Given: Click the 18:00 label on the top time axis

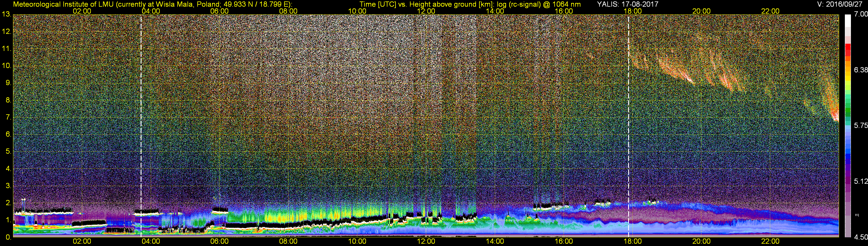Looking at the screenshot, I should (x=632, y=11).
